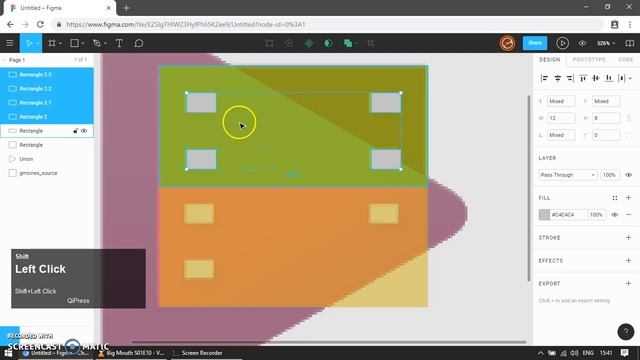Toggle fill visibility eye icon
This screenshot has width=640, height=360.
[x=615, y=215]
